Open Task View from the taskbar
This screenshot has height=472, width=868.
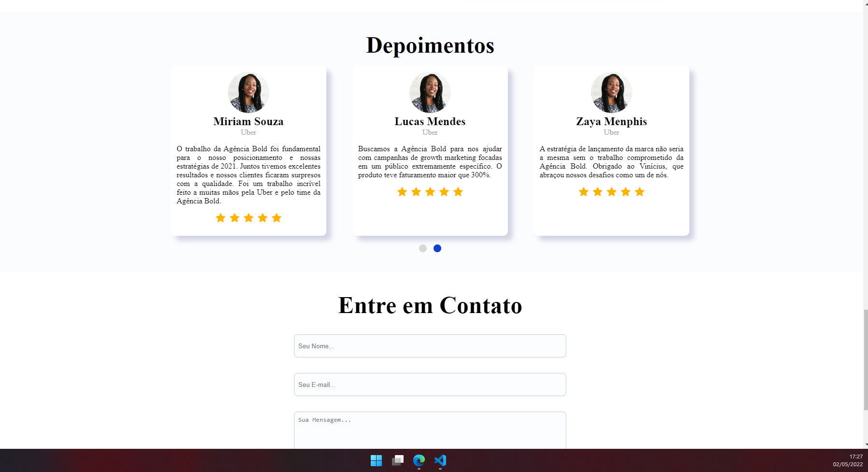[397, 460]
